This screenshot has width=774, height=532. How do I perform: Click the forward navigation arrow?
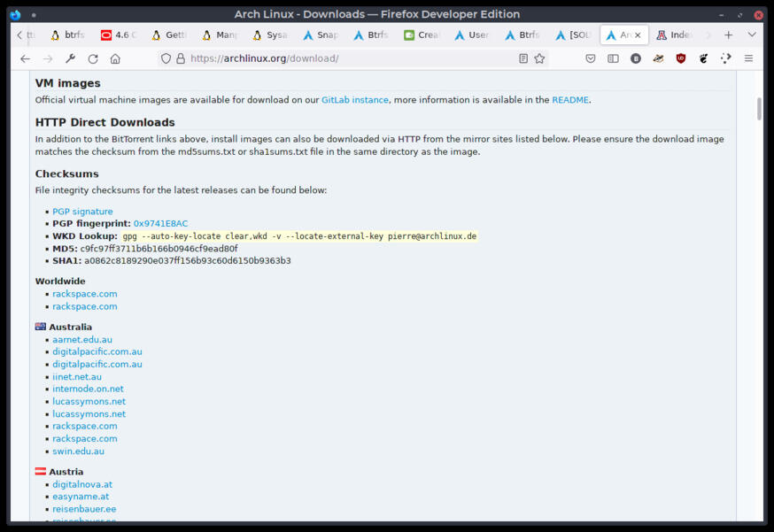[48, 58]
